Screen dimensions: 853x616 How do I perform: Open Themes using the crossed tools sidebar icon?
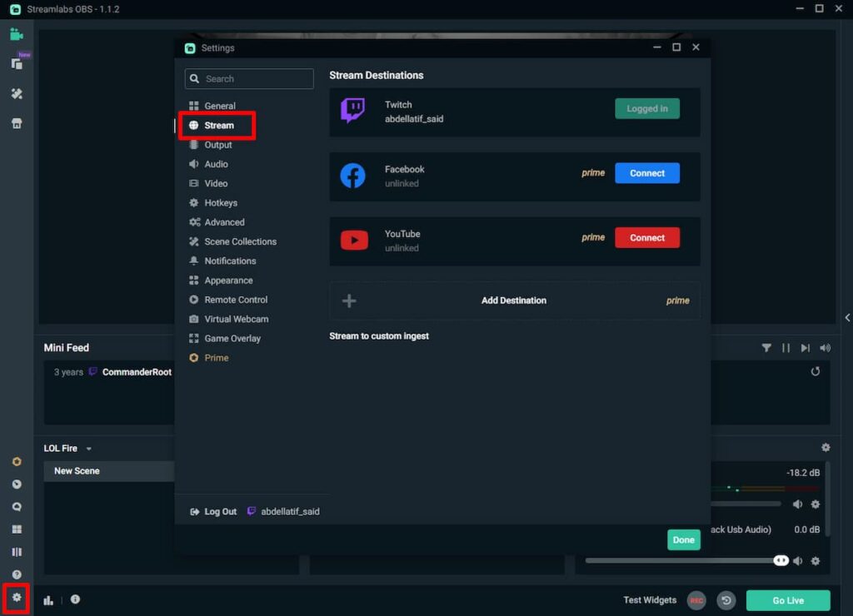click(x=17, y=93)
